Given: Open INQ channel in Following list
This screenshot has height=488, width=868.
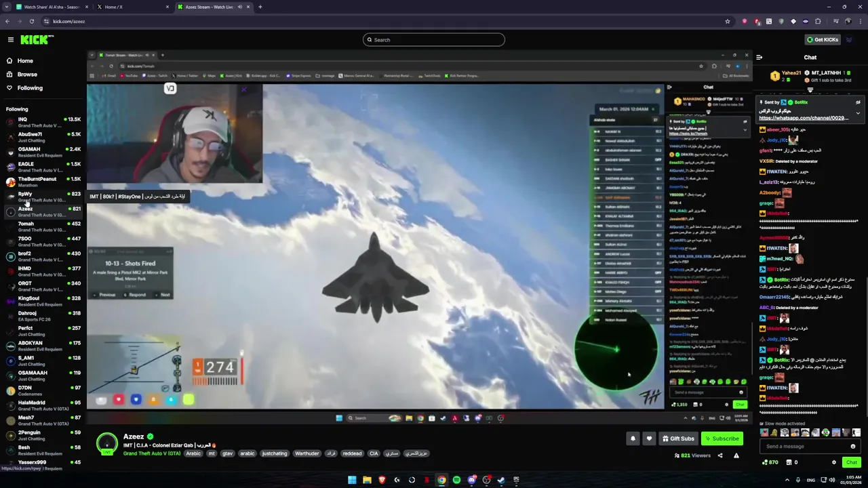Looking at the screenshot, I should coord(43,122).
